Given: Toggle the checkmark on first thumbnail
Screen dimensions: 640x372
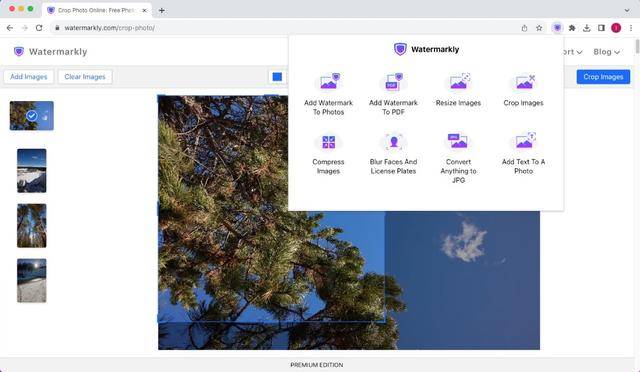Looking at the screenshot, I should (31, 116).
